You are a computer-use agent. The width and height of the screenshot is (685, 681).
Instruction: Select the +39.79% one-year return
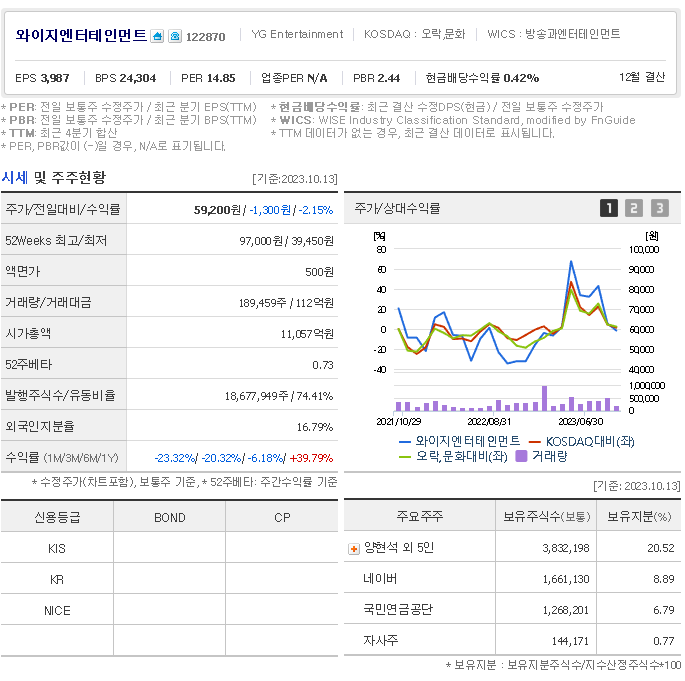tap(311, 458)
